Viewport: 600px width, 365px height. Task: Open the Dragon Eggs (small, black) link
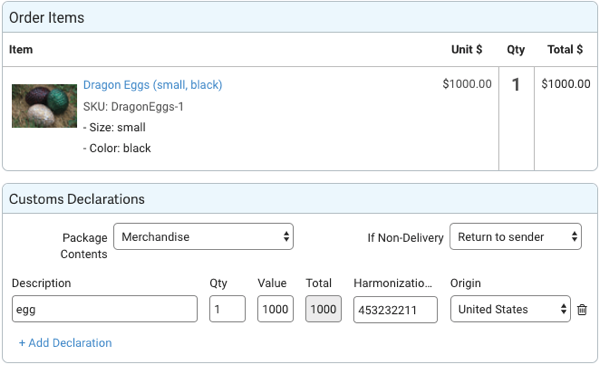click(153, 85)
